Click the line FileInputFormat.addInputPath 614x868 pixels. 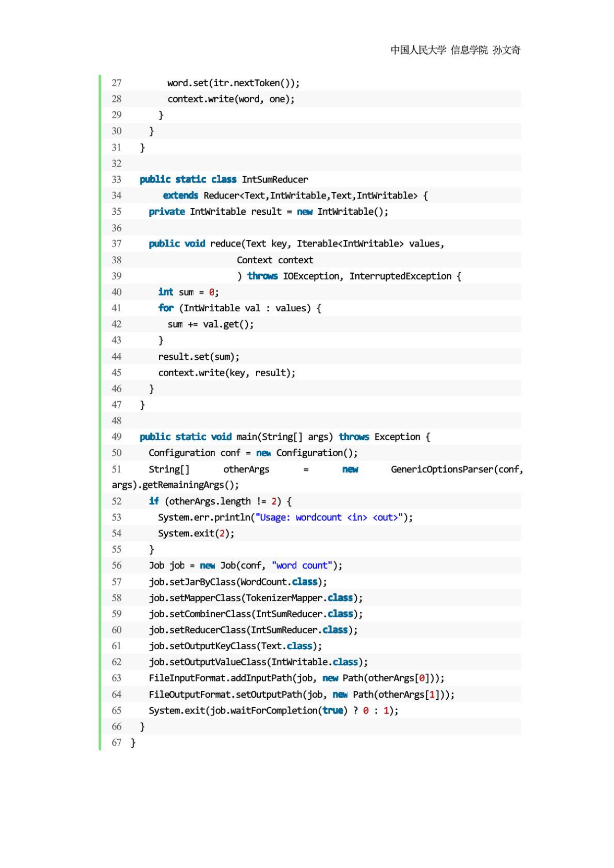pos(296,678)
